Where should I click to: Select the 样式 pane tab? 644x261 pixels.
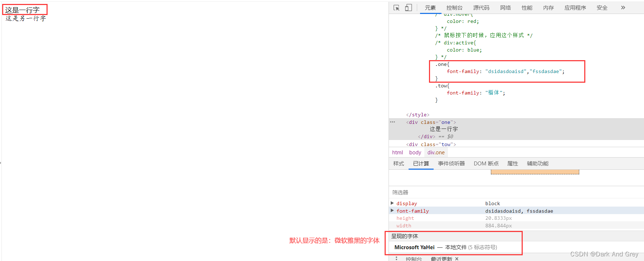point(399,164)
